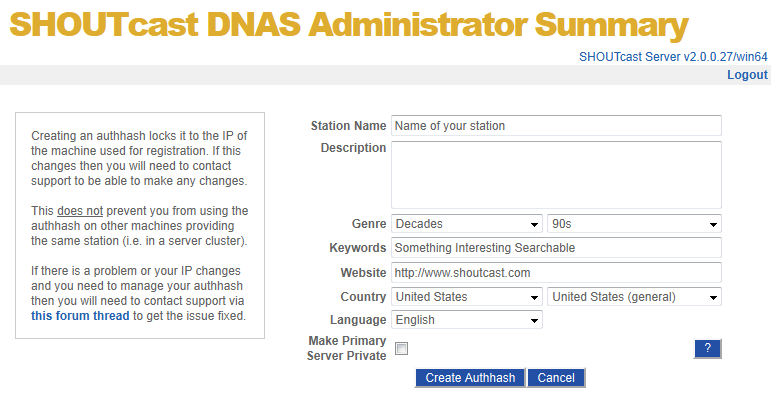Image resolution: width=771 pixels, height=418 pixels.
Task: Focus the Description text area
Action: pyautogui.click(x=556, y=175)
